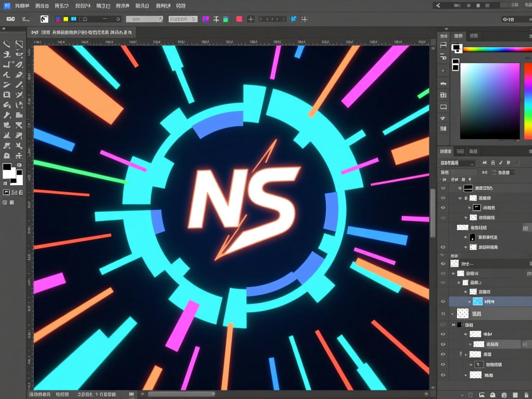Click the trash icon below the layers list
The height and width of the screenshot is (399, 532).
[x=526, y=395]
